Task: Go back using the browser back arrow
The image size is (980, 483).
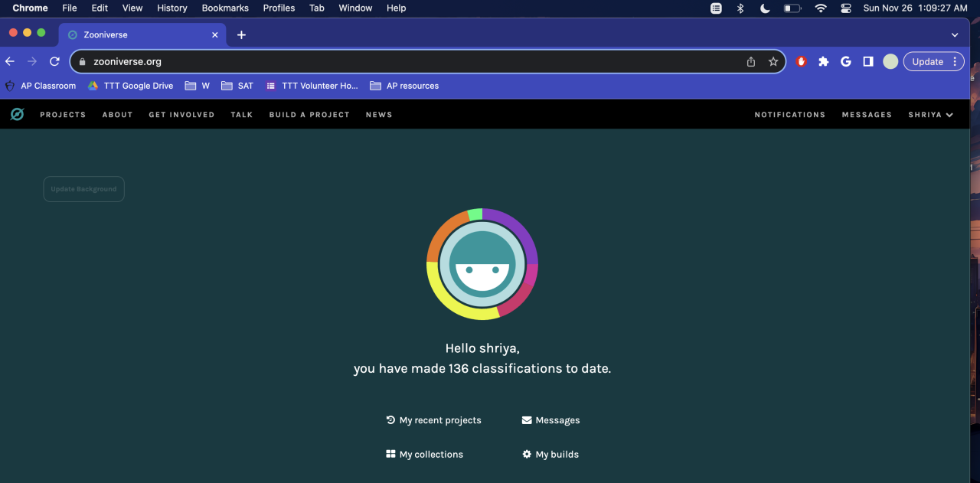Action: coord(10,61)
